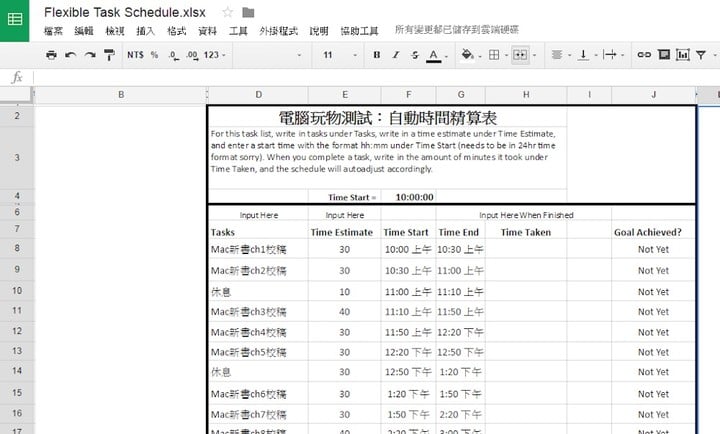The width and height of the screenshot is (720, 434).
Task: Click the borders icon
Action: [x=494, y=55]
